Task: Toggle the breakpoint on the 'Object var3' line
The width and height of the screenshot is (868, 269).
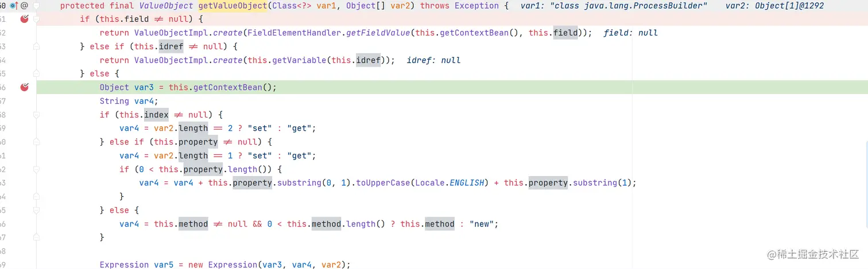Action: 25,87
